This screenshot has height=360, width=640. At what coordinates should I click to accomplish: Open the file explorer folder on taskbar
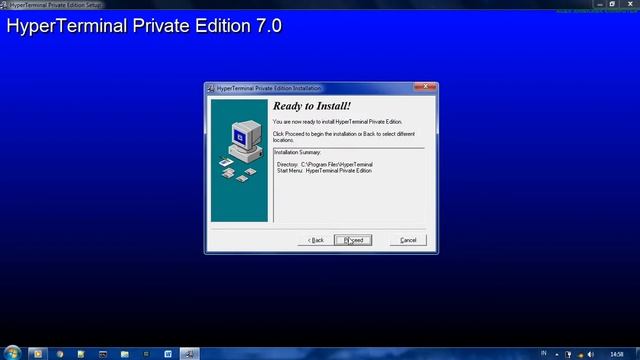tap(124, 354)
